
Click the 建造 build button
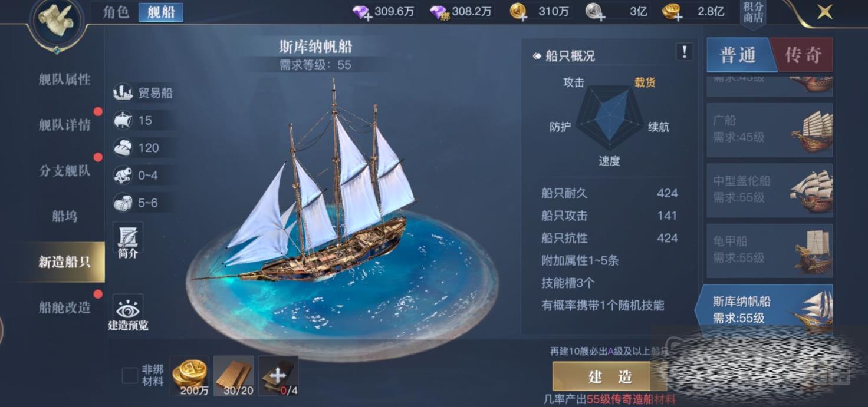pyautogui.click(x=610, y=376)
